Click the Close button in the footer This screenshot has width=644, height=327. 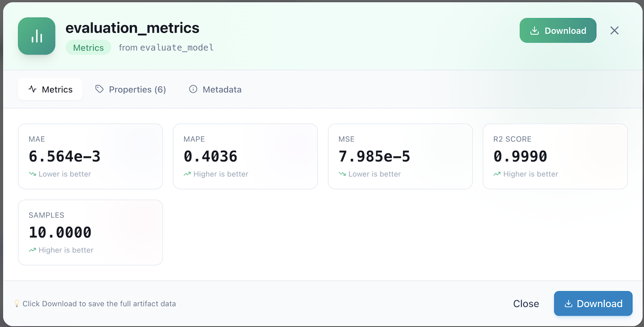pos(526,303)
